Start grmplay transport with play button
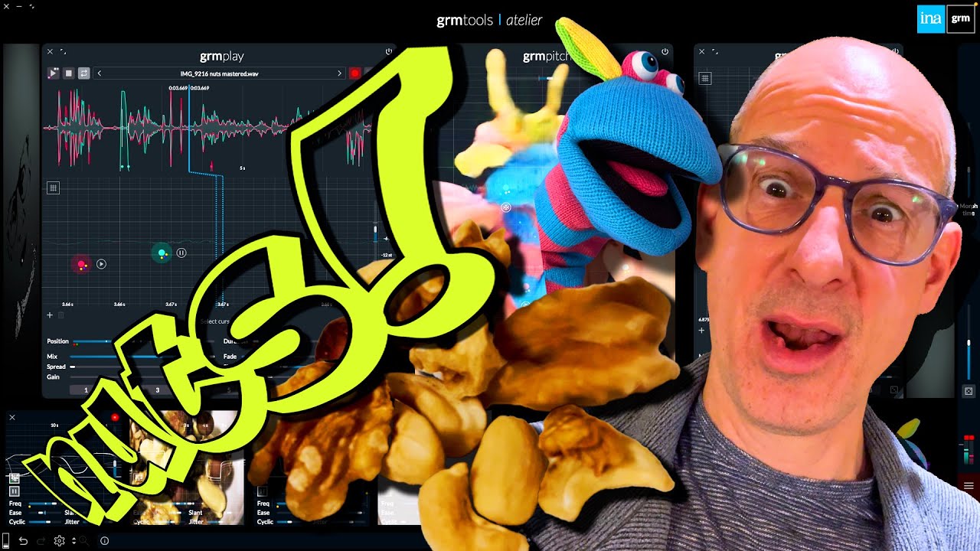This screenshot has height=551, width=980. point(53,73)
